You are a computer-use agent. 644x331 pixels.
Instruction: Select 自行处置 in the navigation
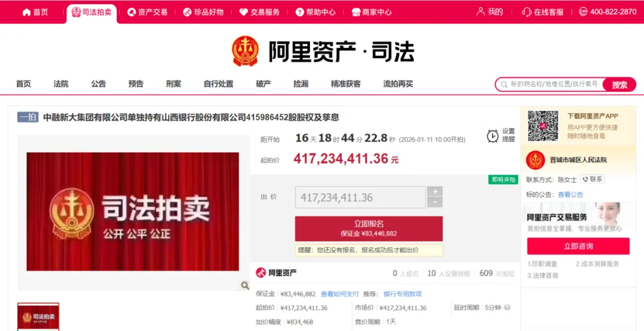[x=218, y=83]
